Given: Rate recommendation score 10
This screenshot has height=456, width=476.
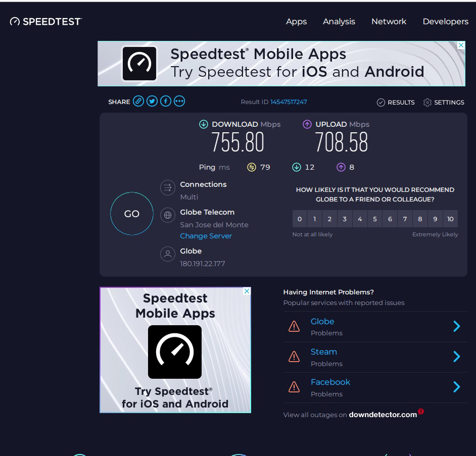Looking at the screenshot, I should click(x=451, y=219).
